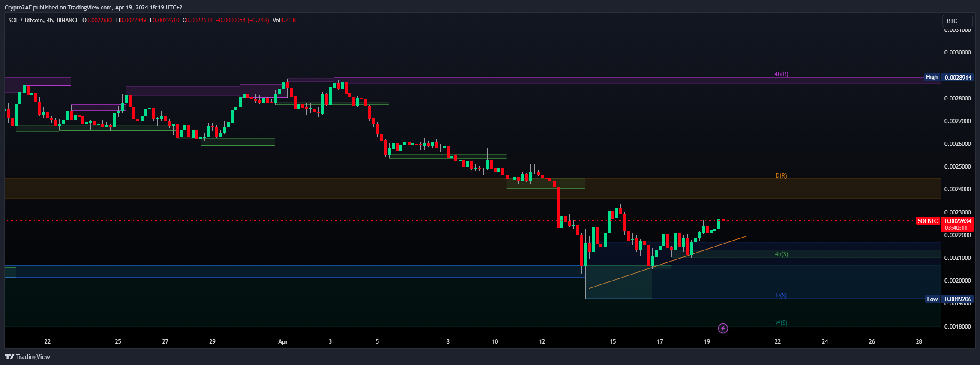Click the 3 date on the time axis
Image resolution: width=980 pixels, height=365 pixels.
click(x=330, y=341)
